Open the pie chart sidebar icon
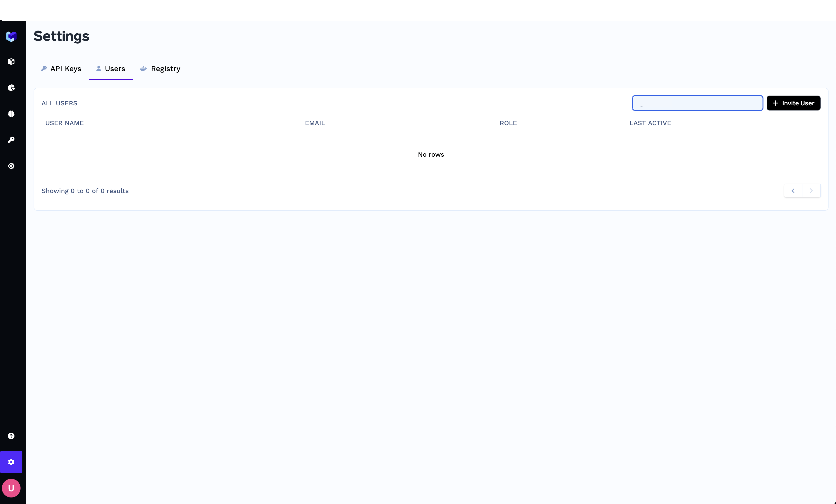The width and height of the screenshot is (836, 504). click(11, 88)
